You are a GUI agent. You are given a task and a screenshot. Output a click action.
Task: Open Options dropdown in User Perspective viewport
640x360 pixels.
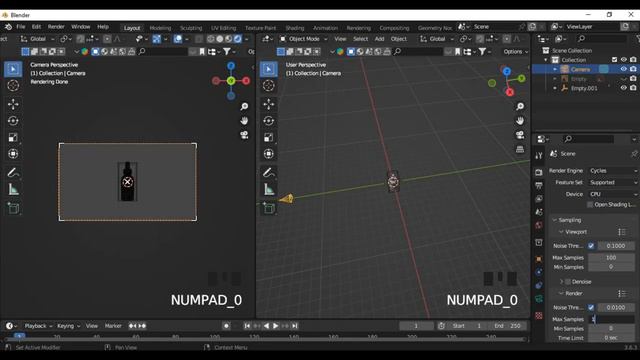(x=516, y=52)
